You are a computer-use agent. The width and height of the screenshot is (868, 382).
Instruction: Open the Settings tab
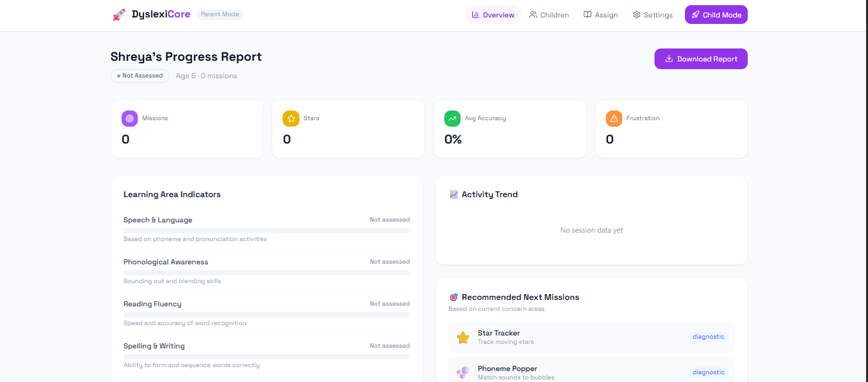pyautogui.click(x=653, y=15)
